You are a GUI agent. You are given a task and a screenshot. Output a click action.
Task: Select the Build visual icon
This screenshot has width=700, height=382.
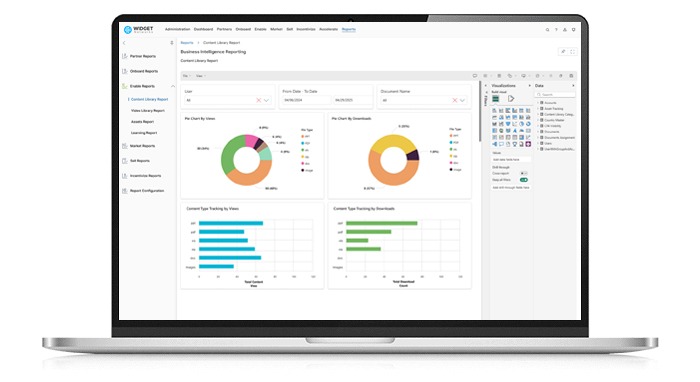click(x=496, y=99)
